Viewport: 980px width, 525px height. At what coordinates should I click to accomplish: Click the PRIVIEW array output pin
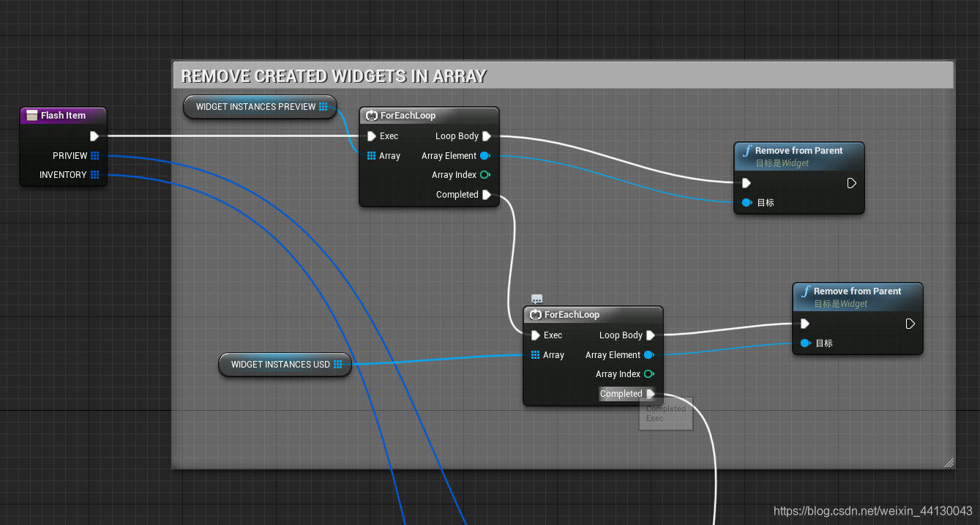[94, 155]
